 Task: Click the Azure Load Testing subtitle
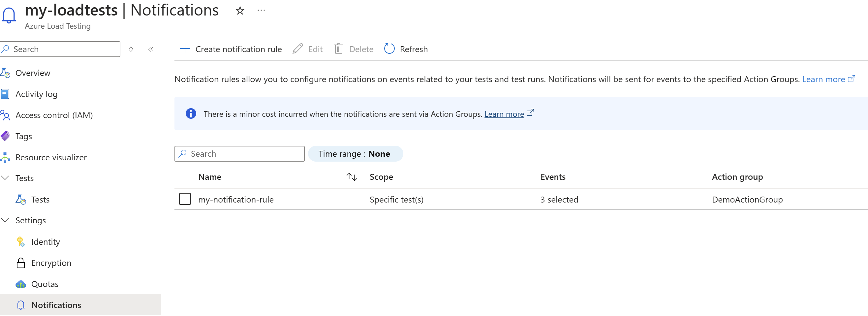pos(58,26)
